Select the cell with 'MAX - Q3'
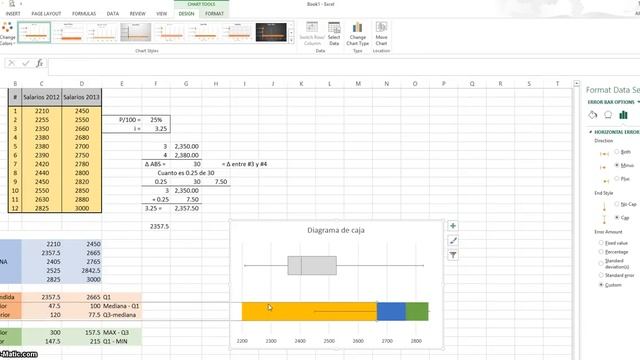The height and width of the screenshot is (360, 640). coord(121,333)
